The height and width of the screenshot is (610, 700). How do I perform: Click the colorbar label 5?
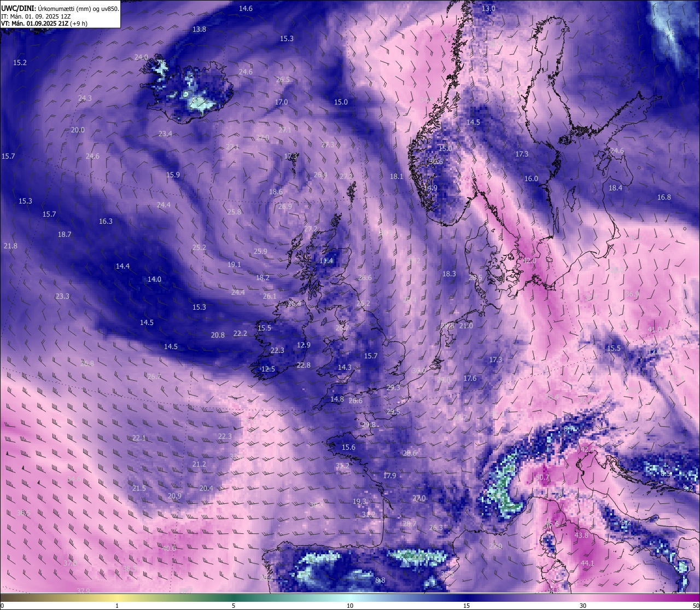point(234,606)
